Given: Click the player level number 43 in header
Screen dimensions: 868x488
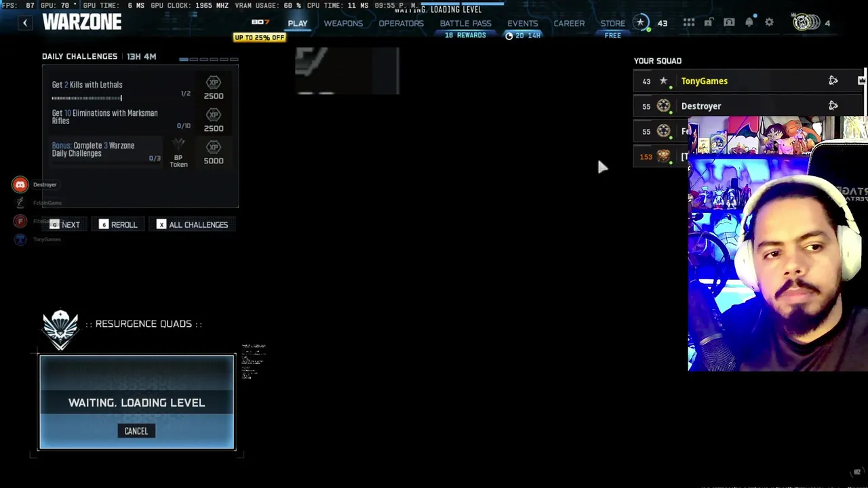Looking at the screenshot, I should 663,23.
